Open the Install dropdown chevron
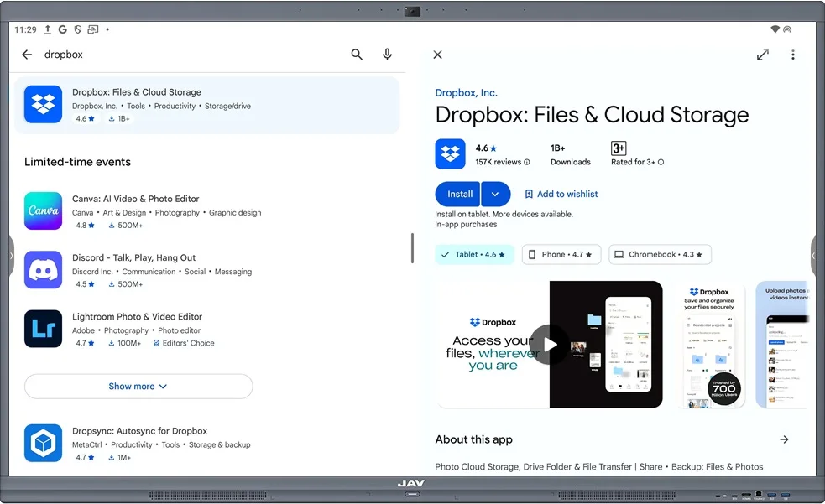The height and width of the screenshot is (504, 825). click(495, 194)
